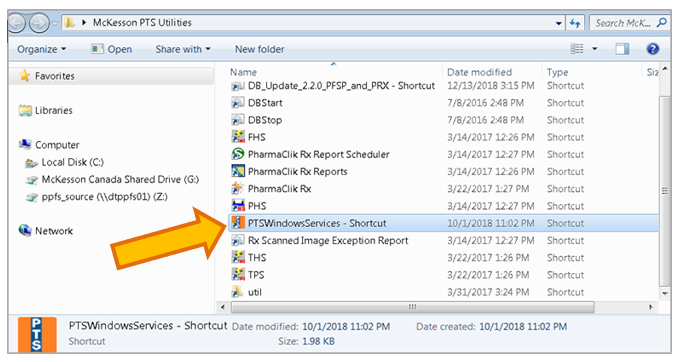The height and width of the screenshot is (362, 677).
Task: Click the PharmaClik Rx Report Scheduler icon
Action: [x=238, y=154]
